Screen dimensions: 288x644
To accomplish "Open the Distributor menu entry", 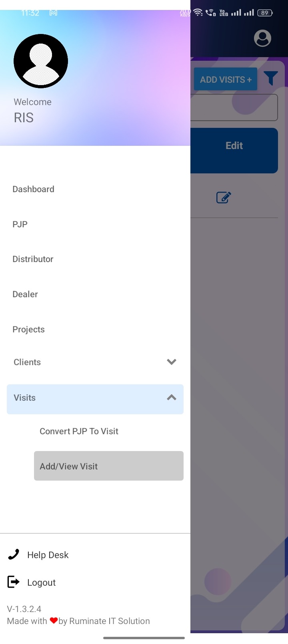I will click(x=33, y=259).
